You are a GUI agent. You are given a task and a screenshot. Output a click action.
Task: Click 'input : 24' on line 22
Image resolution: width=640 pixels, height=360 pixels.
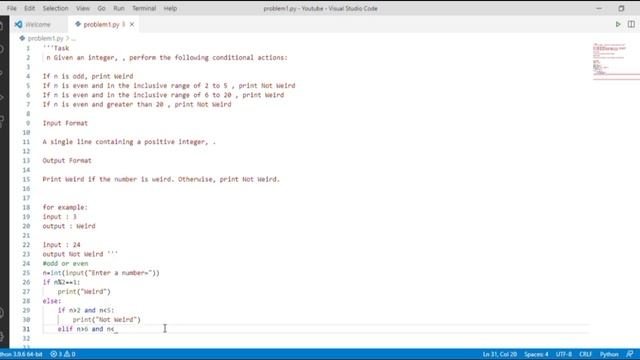coord(62,245)
